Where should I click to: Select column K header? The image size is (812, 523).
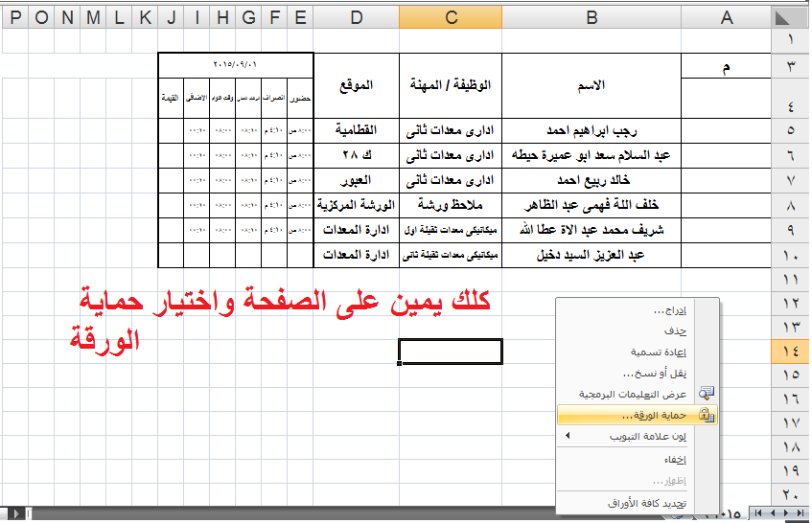(x=145, y=17)
